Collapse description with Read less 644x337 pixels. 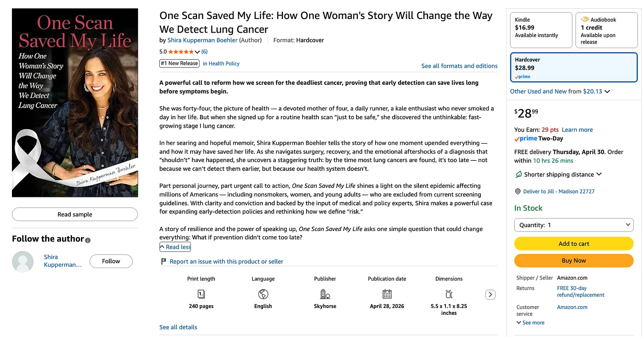[175, 247]
